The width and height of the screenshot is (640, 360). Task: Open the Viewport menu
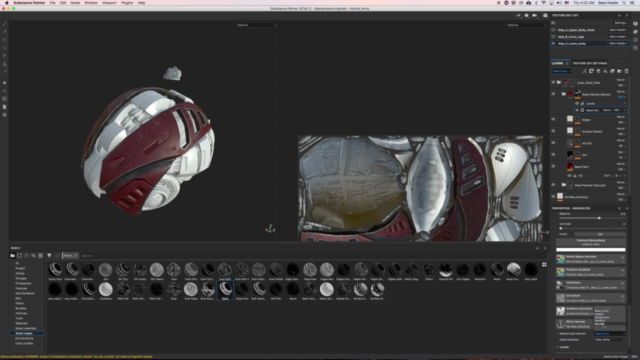coord(109,3)
